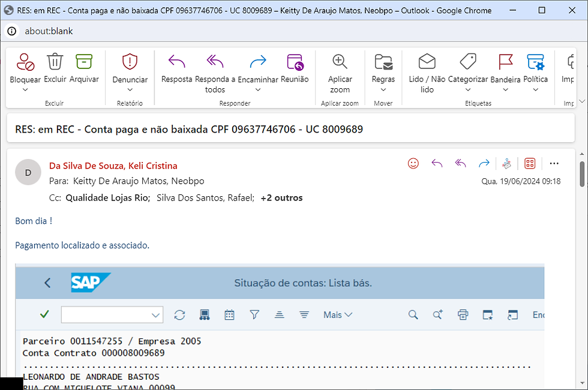Screen dimensions: 588x390
Task: Click the email subject line text
Action: 189,130
